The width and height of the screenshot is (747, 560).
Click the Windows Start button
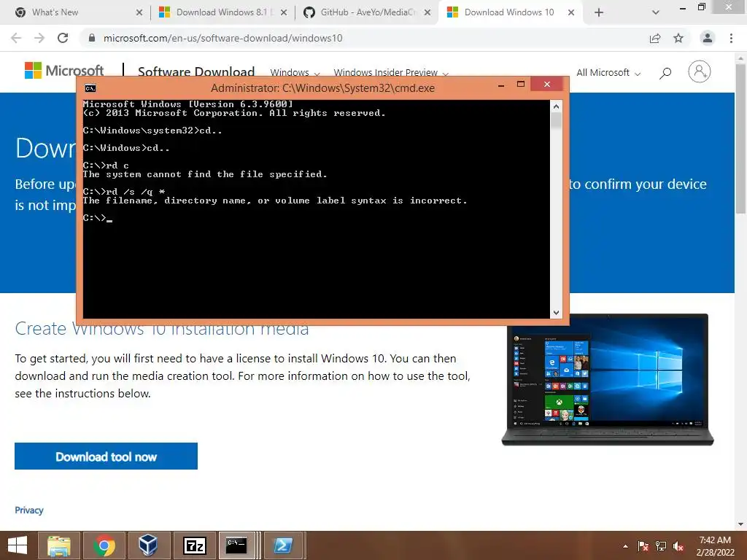18,545
